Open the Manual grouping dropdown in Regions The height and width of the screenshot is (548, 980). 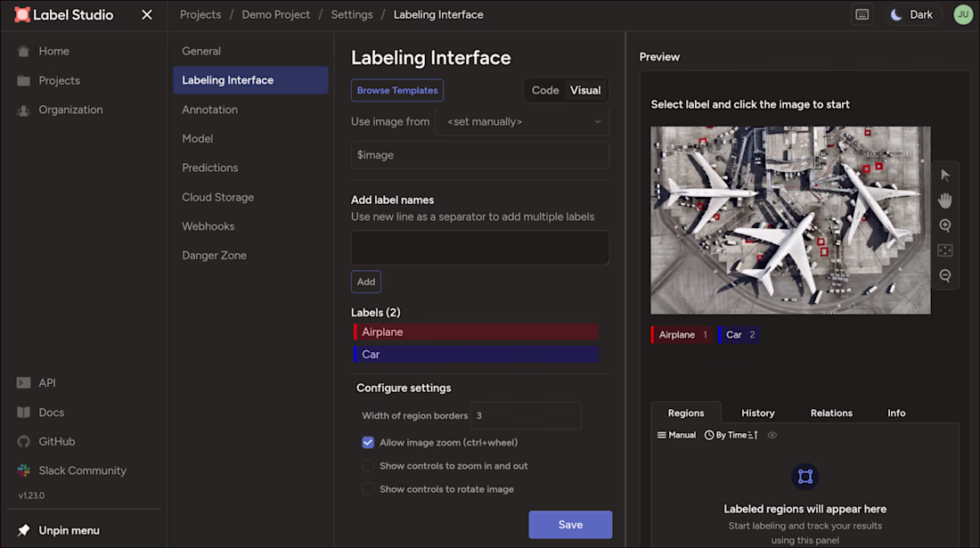point(676,435)
